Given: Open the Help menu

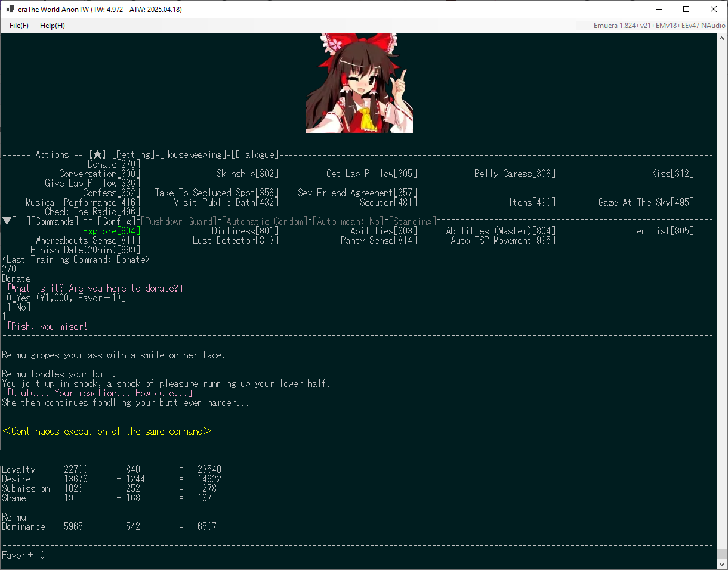Looking at the screenshot, I should 52,26.
